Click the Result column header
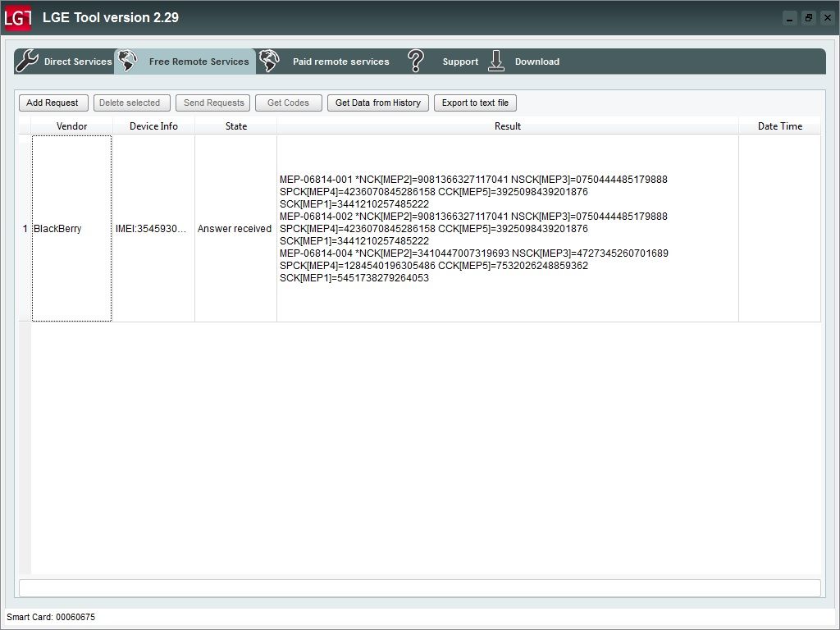 point(507,126)
